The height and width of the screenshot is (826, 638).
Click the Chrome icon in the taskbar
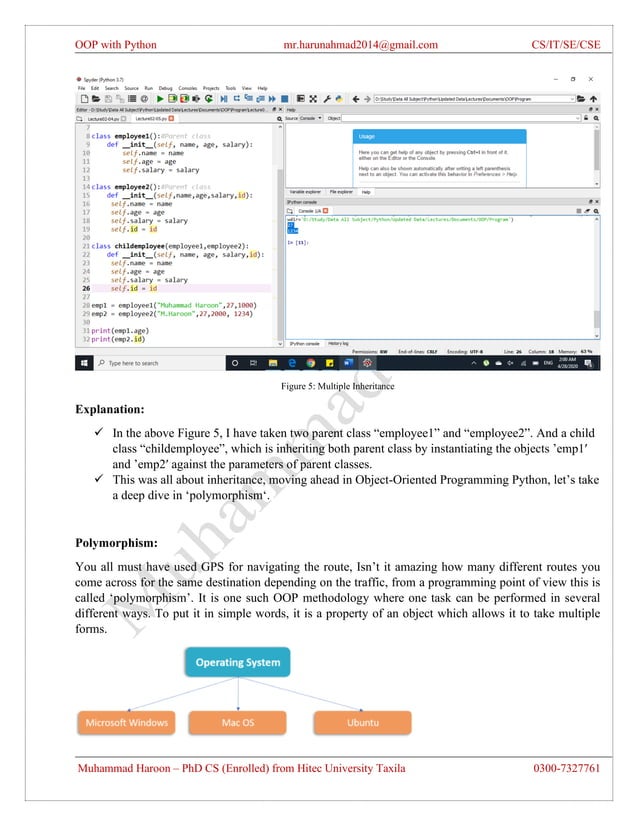[310, 363]
